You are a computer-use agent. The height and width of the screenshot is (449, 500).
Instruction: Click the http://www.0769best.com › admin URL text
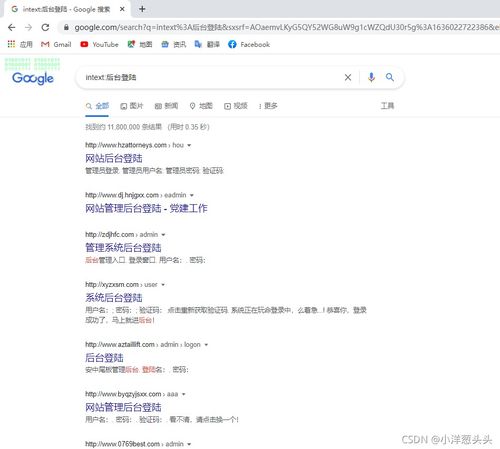134,444
